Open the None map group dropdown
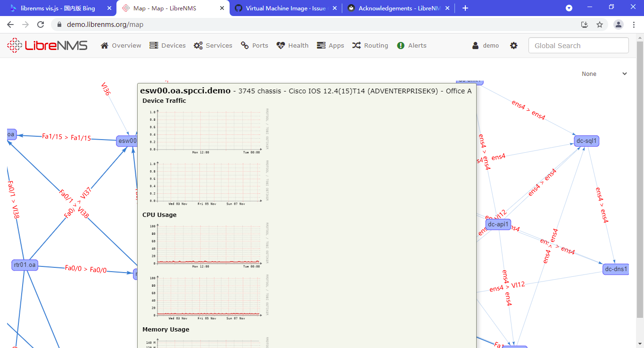The image size is (644, 348). [605, 74]
